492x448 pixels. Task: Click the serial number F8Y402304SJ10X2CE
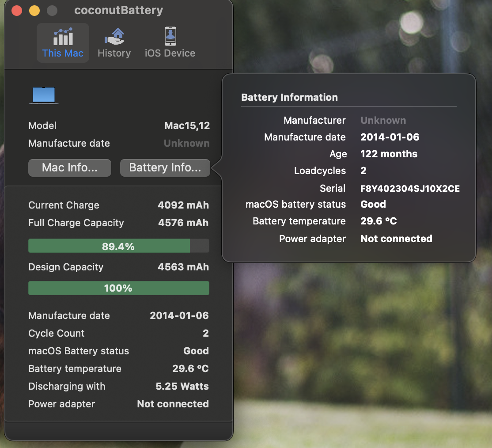coord(410,188)
